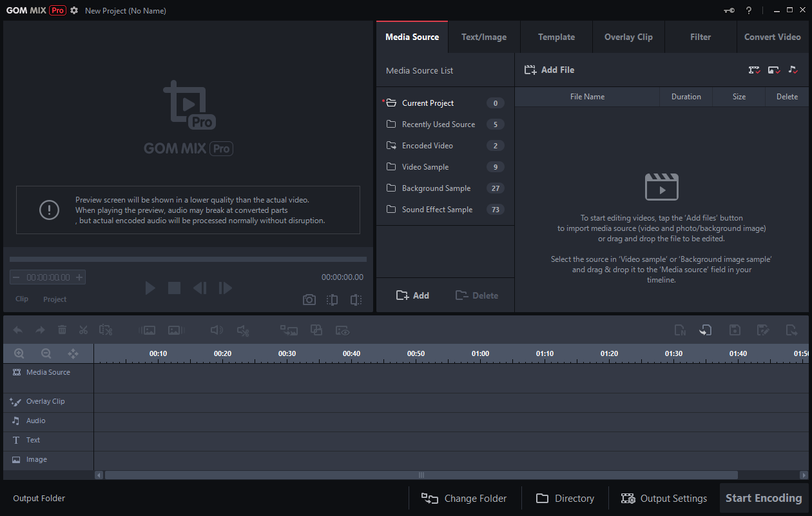Click the Add File button
Image resolution: width=812 pixels, height=516 pixels.
[x=550, y=70]
